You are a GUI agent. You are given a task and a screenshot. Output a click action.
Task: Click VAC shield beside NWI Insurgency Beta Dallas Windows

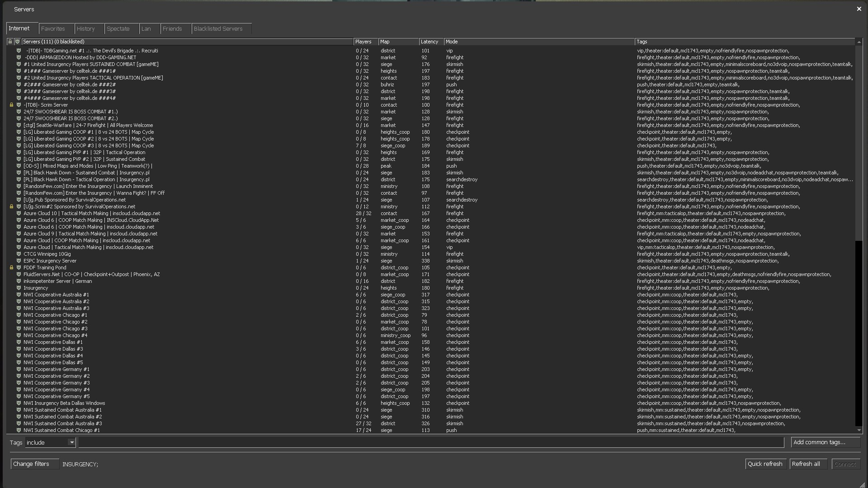coord(19,403)
